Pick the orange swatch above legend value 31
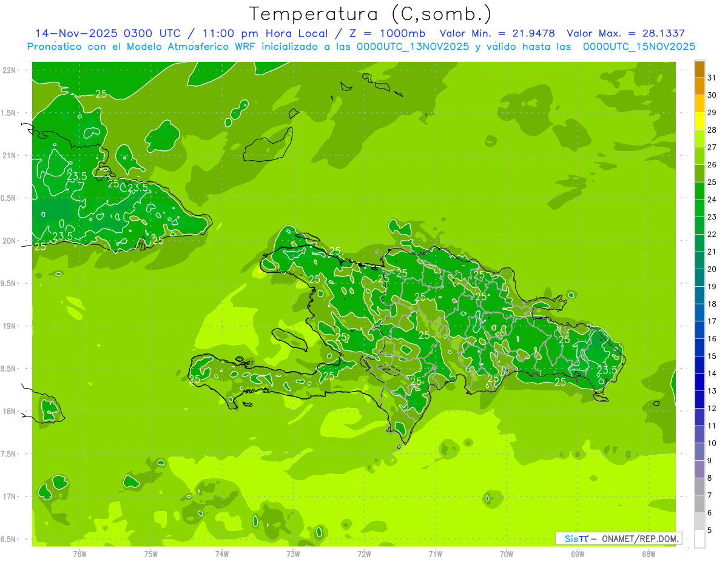The width and height of the screenshot is (728, 562). coord(699,69)
